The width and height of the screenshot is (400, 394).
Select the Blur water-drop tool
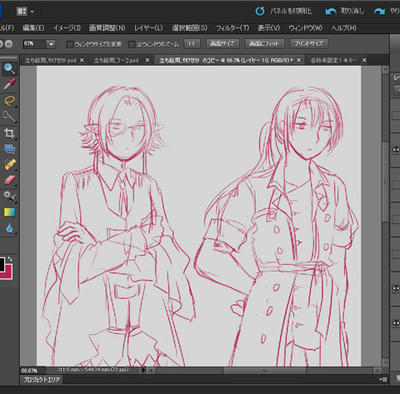click(x=9, y=228)
